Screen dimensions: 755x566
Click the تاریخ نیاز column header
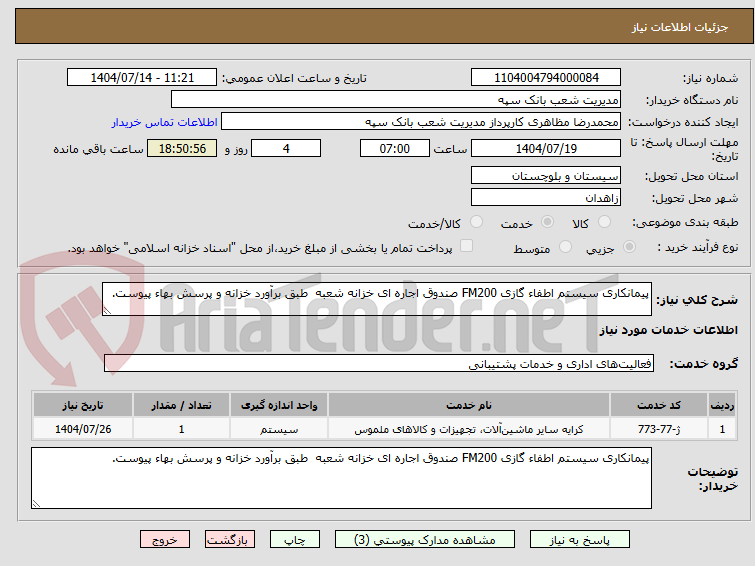(x=83, y=405)
